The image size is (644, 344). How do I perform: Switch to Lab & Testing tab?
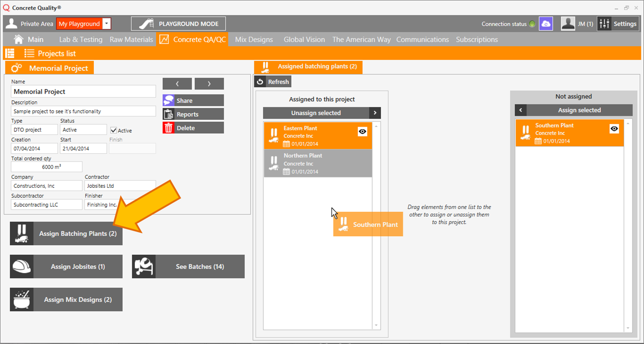point(80,39)
